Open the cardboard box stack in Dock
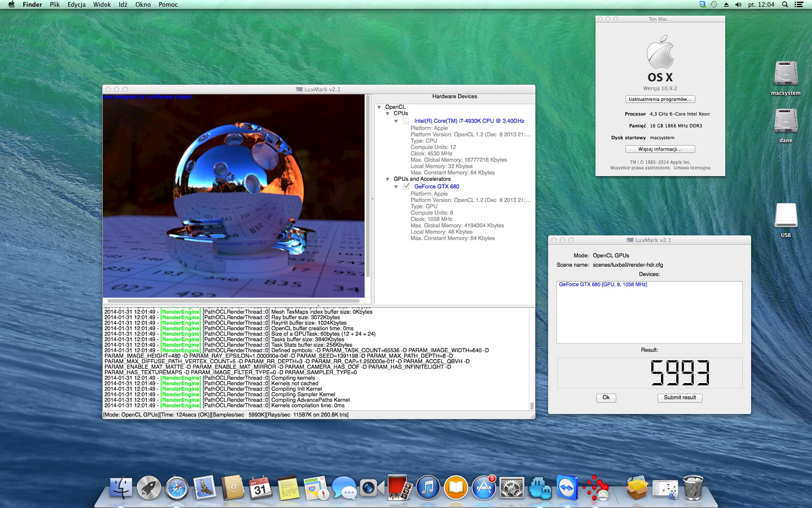 pyautogui.click(x=637, y=488)
